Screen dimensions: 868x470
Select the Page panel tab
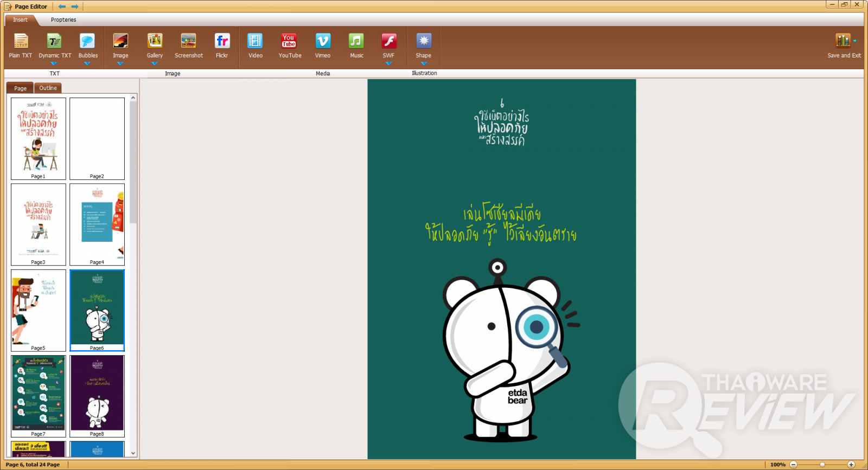click(20, 88)
